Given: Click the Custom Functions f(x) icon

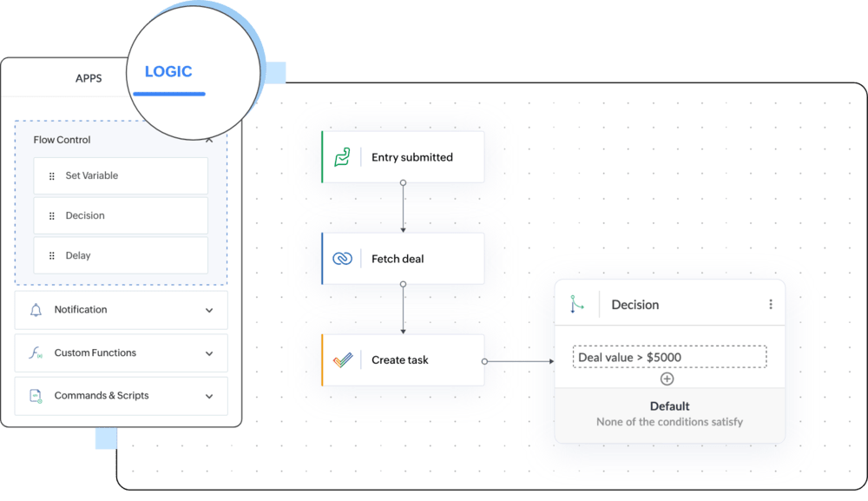Looking at the screenshot, I should coord(36,353).
